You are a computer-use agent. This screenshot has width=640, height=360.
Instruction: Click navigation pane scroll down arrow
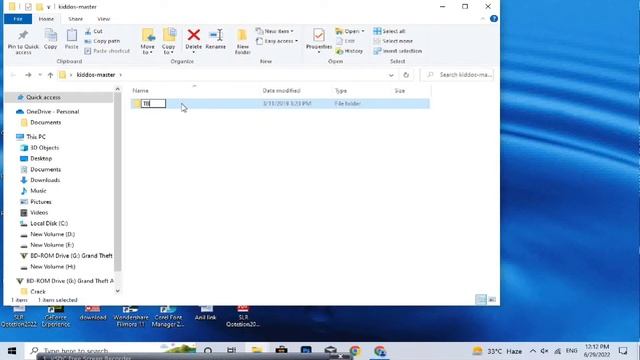tap(118, 291)
